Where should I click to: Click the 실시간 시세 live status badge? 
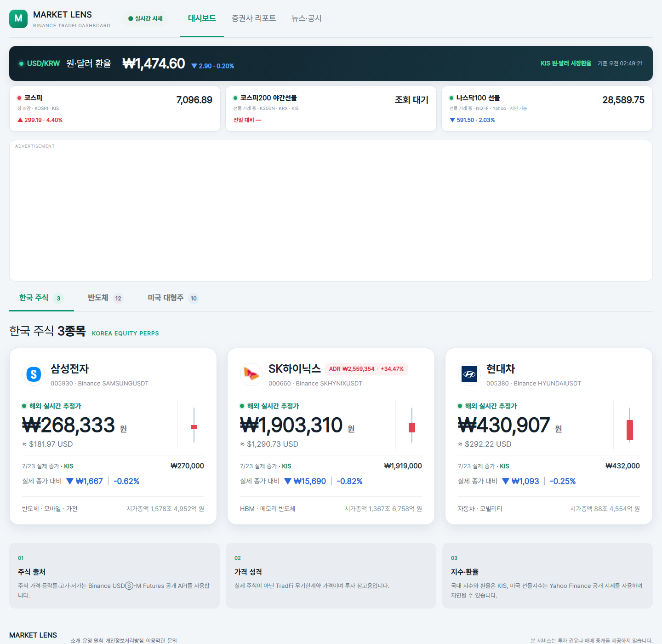pos(145,18)
